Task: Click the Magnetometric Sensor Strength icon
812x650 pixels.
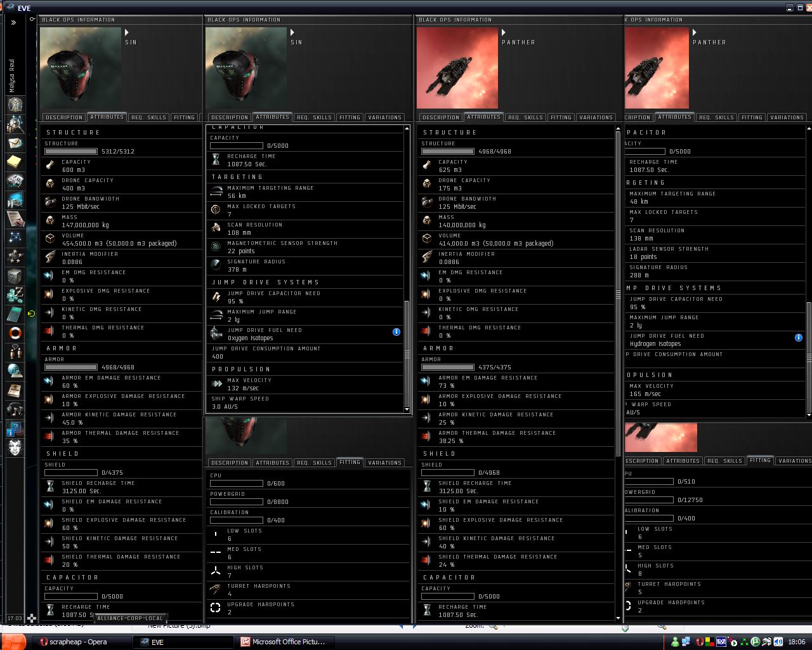Action: [216, 247]
